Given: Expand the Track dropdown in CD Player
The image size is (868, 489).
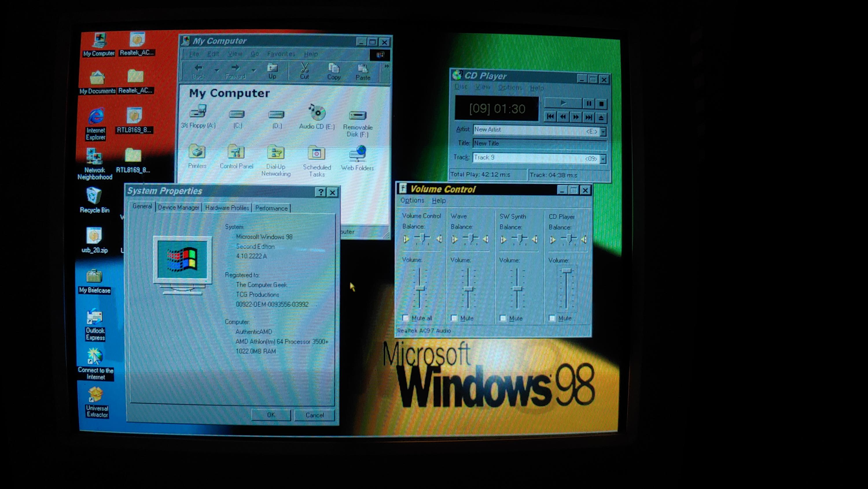Looking at the screenshot, I should coord(603,159).
